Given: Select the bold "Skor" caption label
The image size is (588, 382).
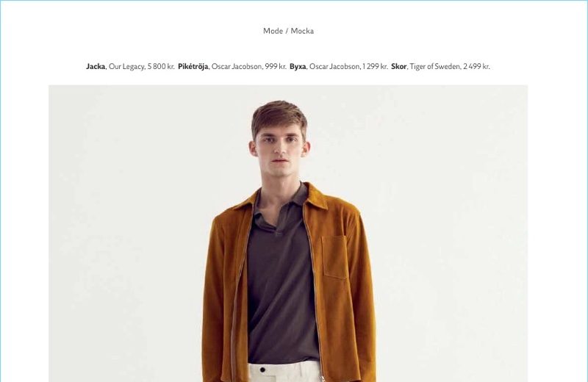Looking at the screenshot, I should pyautogui.click(x=398, y=67).
